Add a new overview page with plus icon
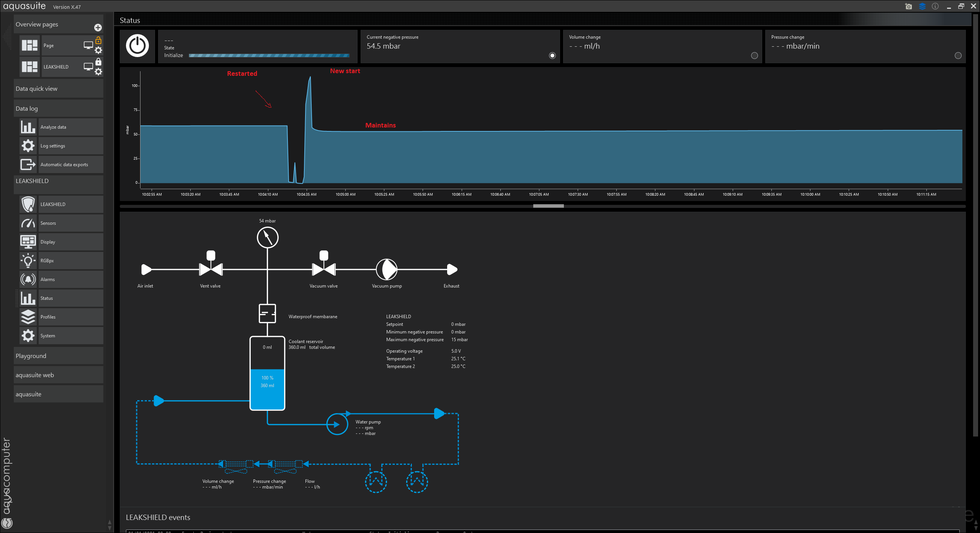The width and height of the screenshot is (980, 533). (x=98, y=27)
